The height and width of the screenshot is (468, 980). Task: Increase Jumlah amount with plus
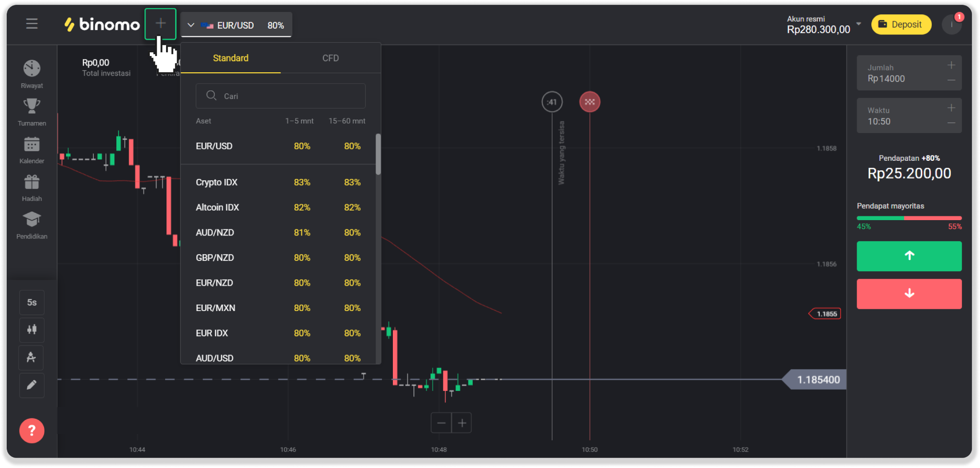click(x=951, y=66)
